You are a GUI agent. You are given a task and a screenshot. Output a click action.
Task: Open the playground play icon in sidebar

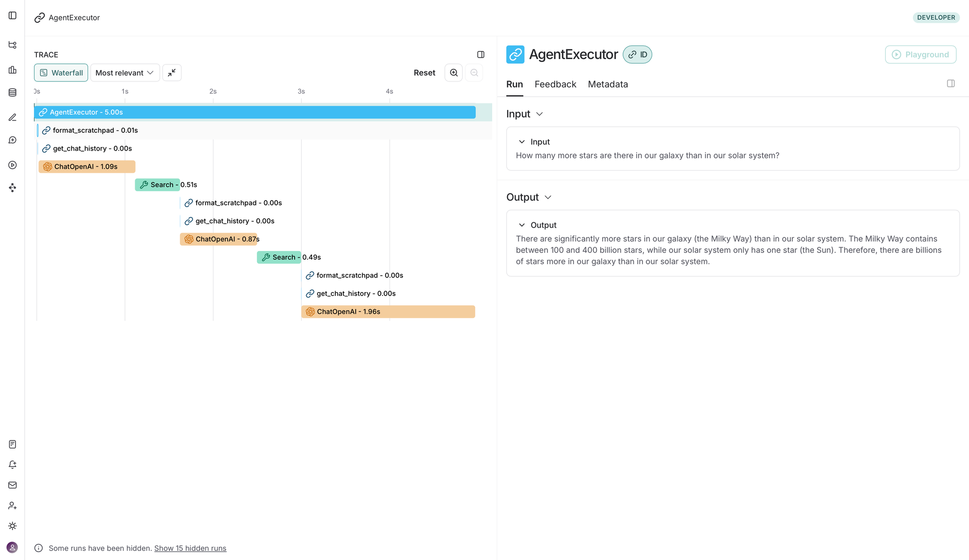[x=13, y=165]
